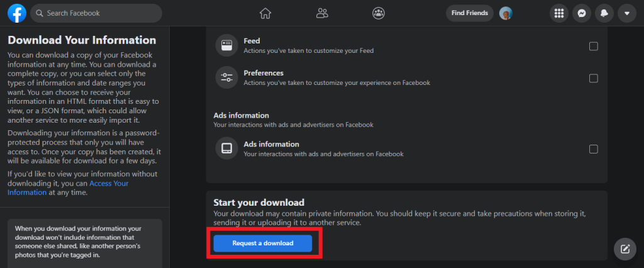The width and height of the screenshot is (644, 268).
Task: Click the Feed row title text
Action: [252, 41]
